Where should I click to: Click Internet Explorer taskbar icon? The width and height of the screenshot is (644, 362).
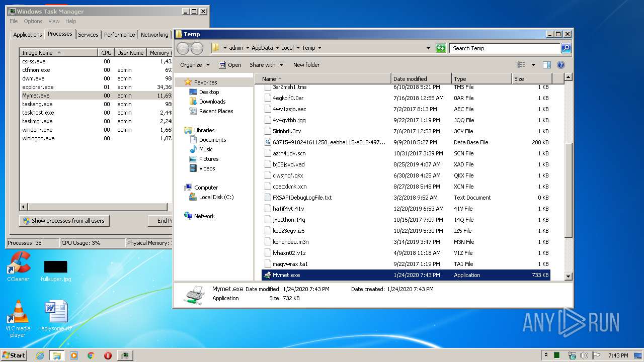click(x=40, y=355)
